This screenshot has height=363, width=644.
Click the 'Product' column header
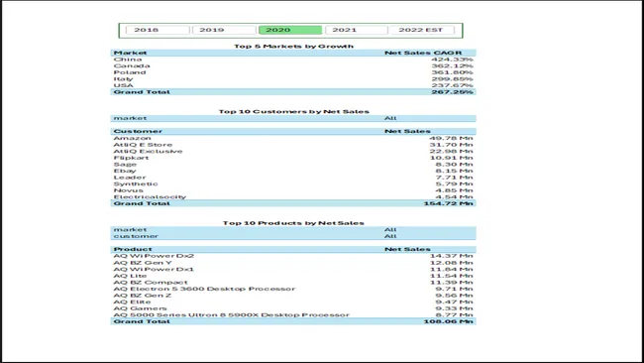click(133, 249)
